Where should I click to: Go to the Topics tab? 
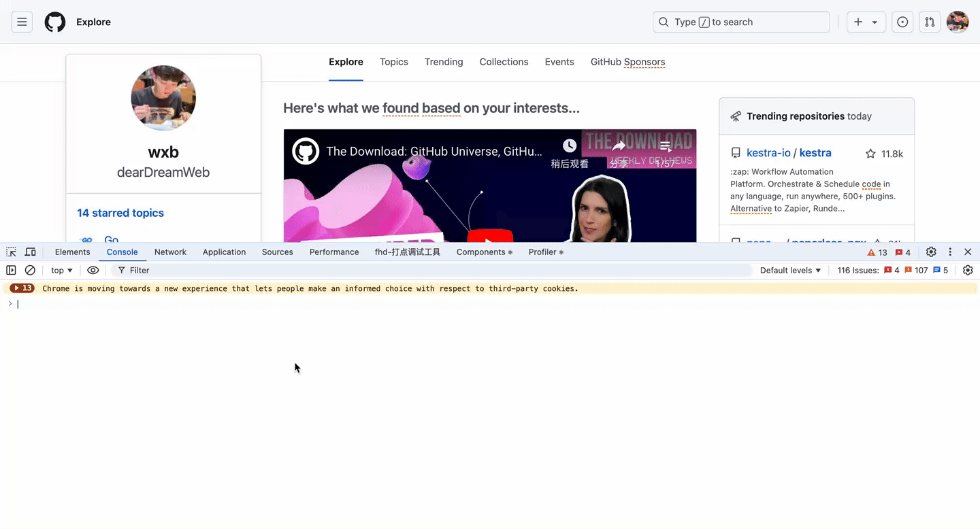click(394, 62)
